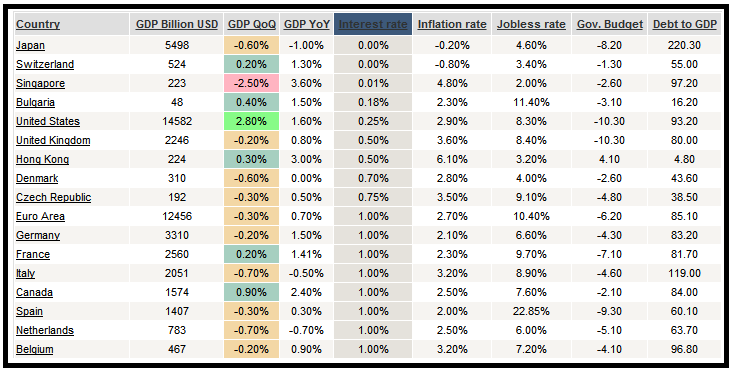Viewport: 733px width, 370px height.
Task: Select the highlighted Interest rate header
Action: (x=373, y=24)
